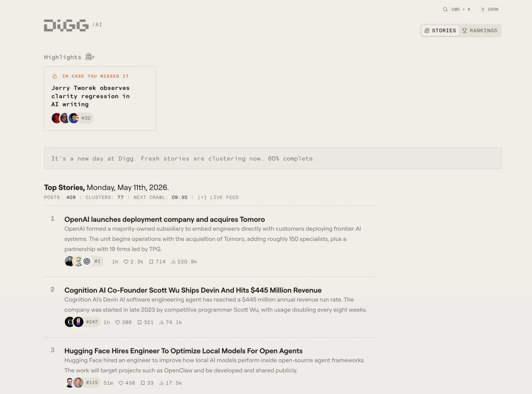532x394 pixels.
Task: Open the search magnifier icon
Action: 445,9
